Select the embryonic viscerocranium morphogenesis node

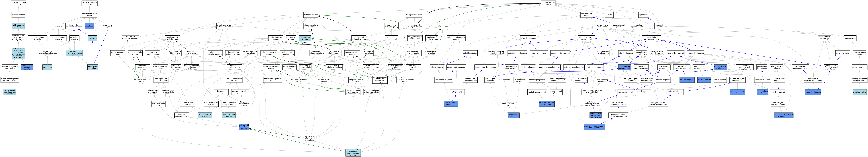594,127
